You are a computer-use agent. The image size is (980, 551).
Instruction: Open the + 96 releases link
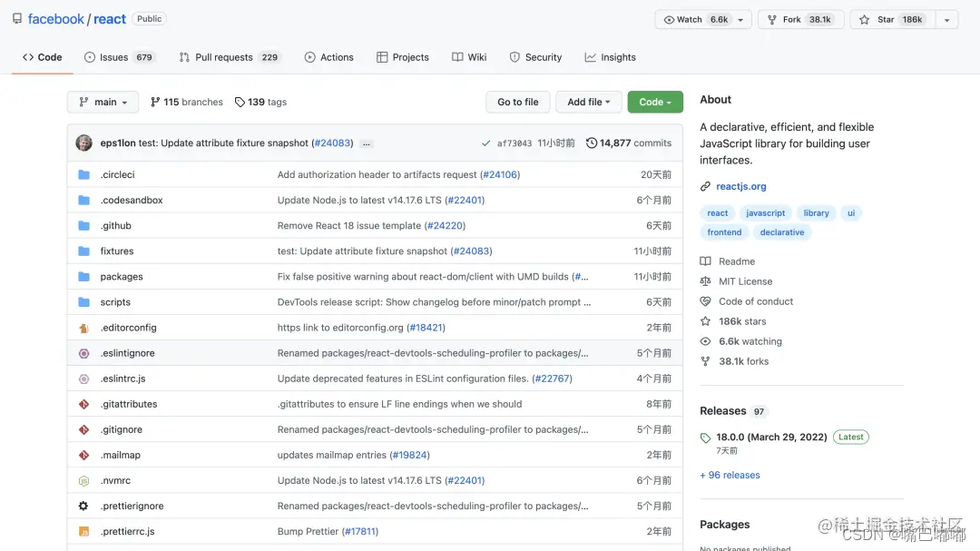(x=730, y=476)
